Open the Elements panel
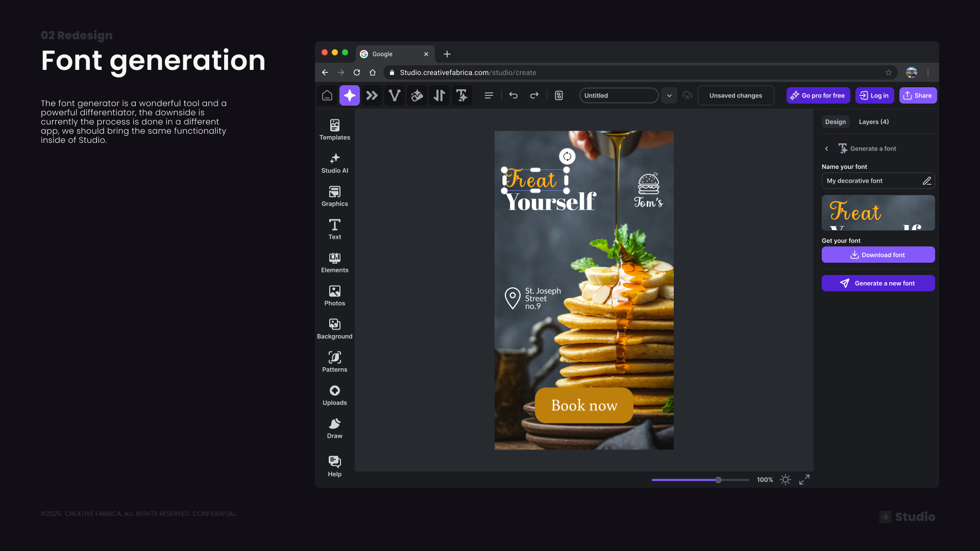980x551 pixels. (x=334, y=262)
